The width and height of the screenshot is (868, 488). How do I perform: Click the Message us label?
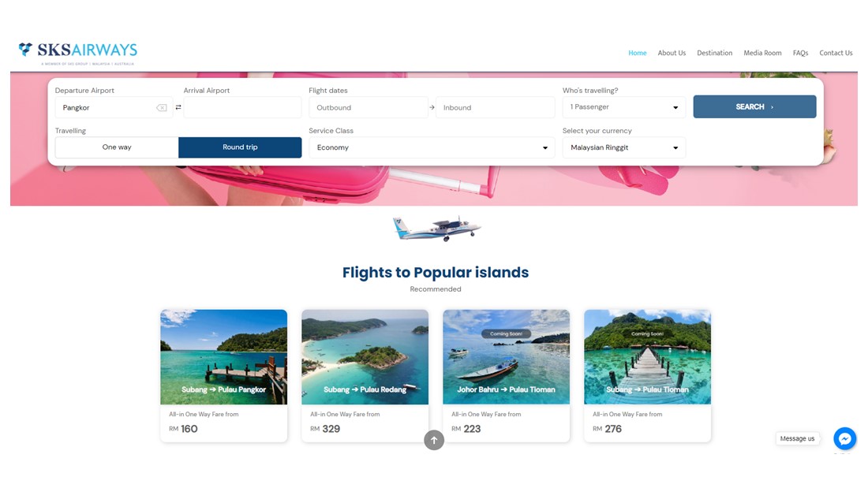[797, 439]
